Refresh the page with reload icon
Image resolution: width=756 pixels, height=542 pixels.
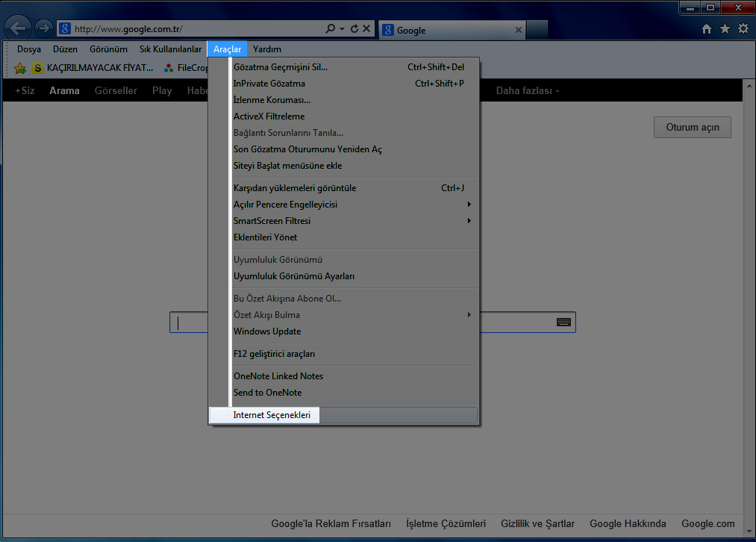[x=354, y=28]
